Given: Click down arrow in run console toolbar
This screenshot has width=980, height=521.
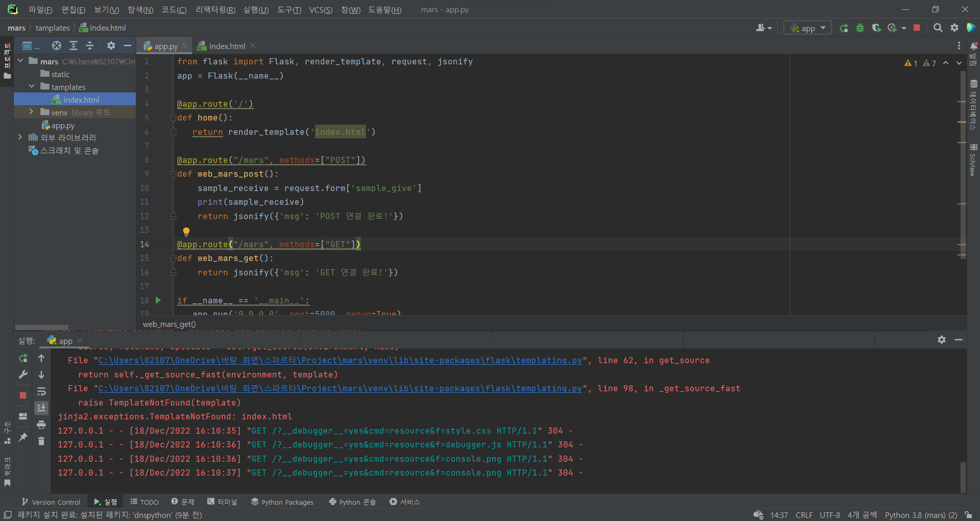Looking at the screenshot, I should [41, 375].
